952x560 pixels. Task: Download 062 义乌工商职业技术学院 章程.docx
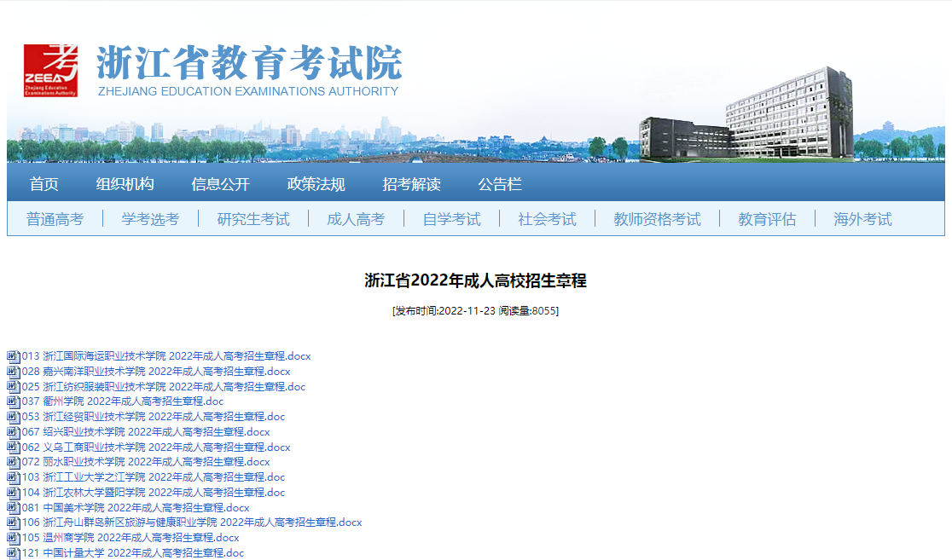tap(156, 447)
